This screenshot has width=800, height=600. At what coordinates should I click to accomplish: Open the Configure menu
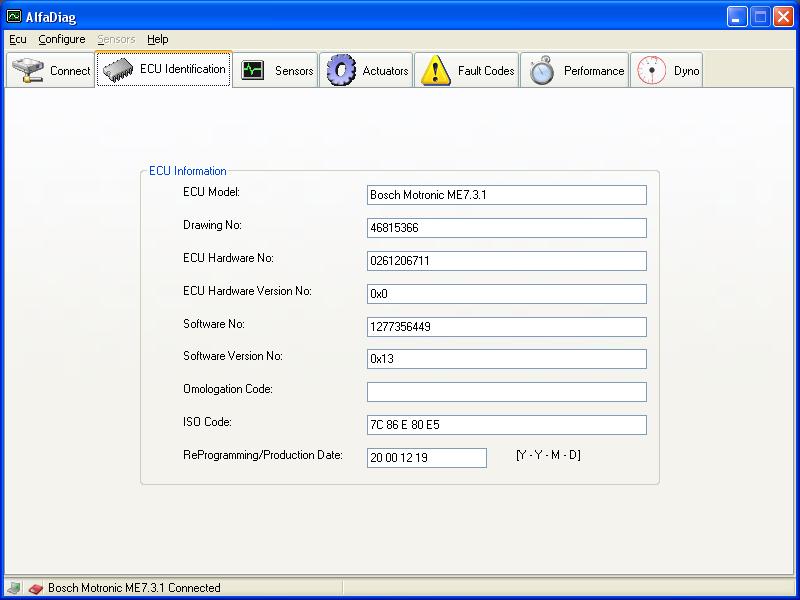tap(62, 39)
